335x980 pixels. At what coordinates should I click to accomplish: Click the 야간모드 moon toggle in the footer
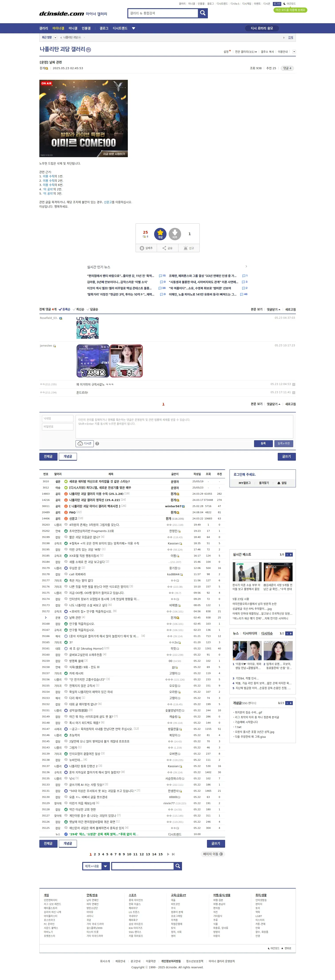coord(273,948)
